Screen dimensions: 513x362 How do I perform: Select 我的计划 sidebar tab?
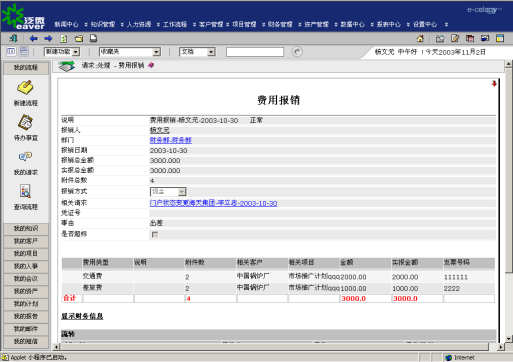26,304
